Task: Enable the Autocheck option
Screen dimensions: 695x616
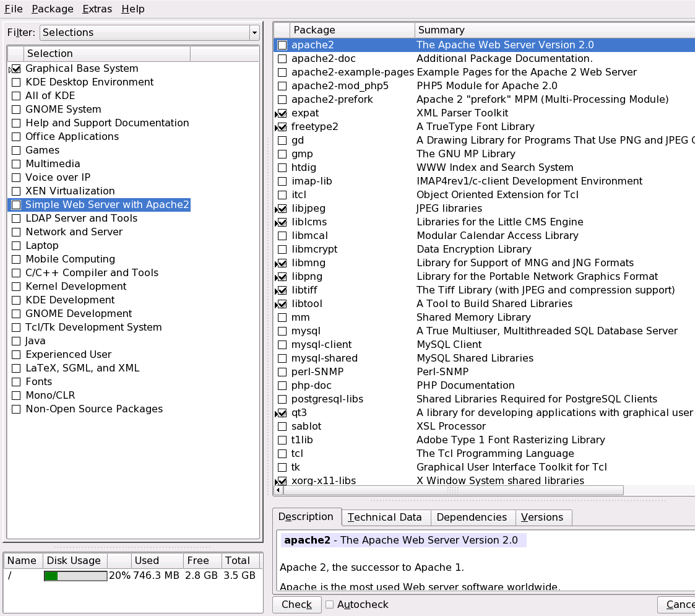Action: click(330, 604)
